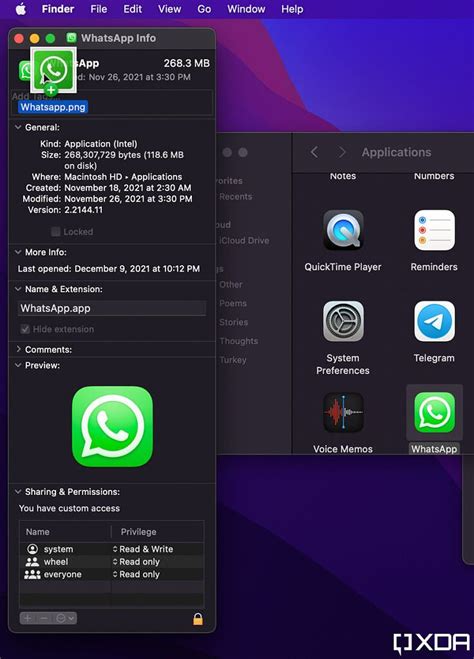Open the View menu
The image size is (474, 659).
169,9
